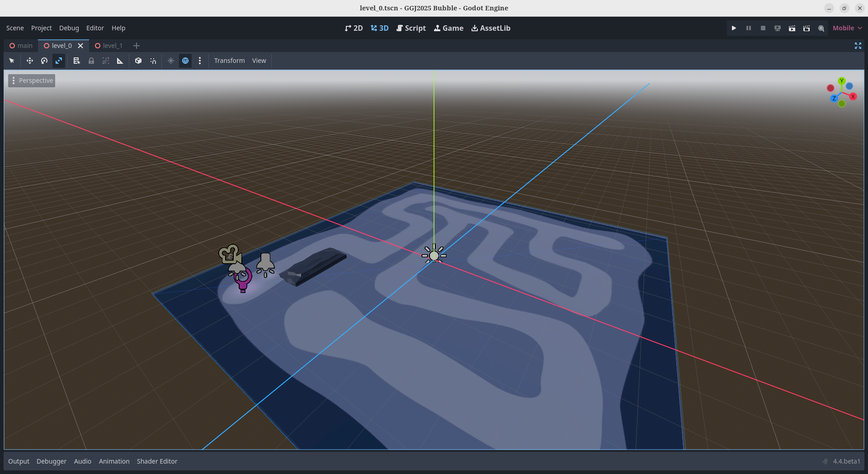Run the current scene
Viewport: 868px width, 474px height.
click(x=792, y=28)
